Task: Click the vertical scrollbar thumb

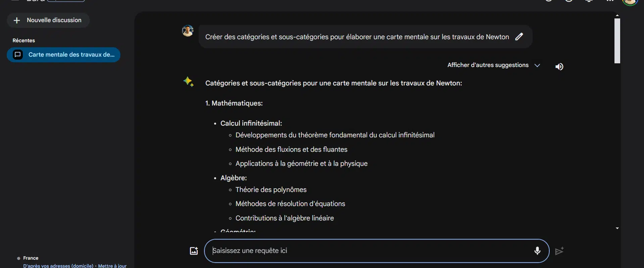Action: (x=617, y=41)
